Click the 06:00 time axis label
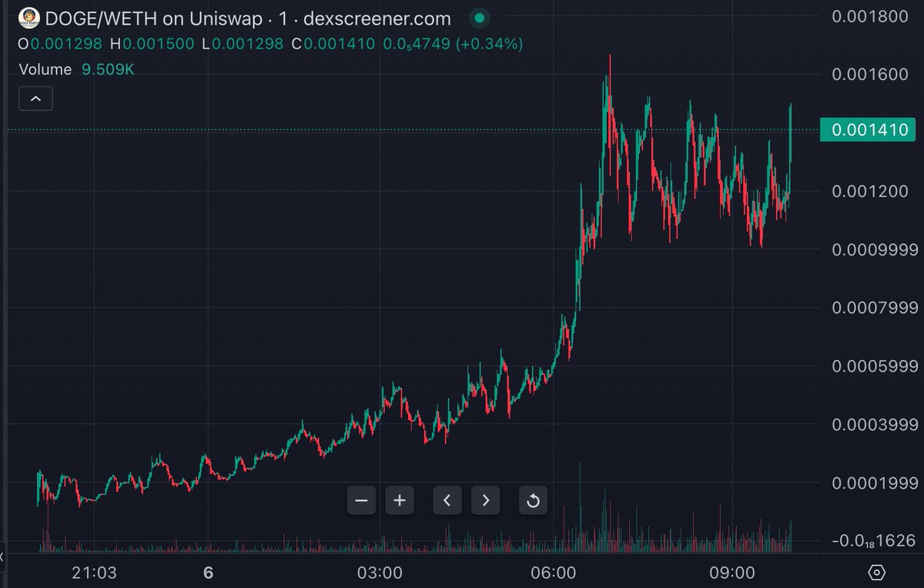Viewport: 924px width, 588px height. click(x=555, y=573)
